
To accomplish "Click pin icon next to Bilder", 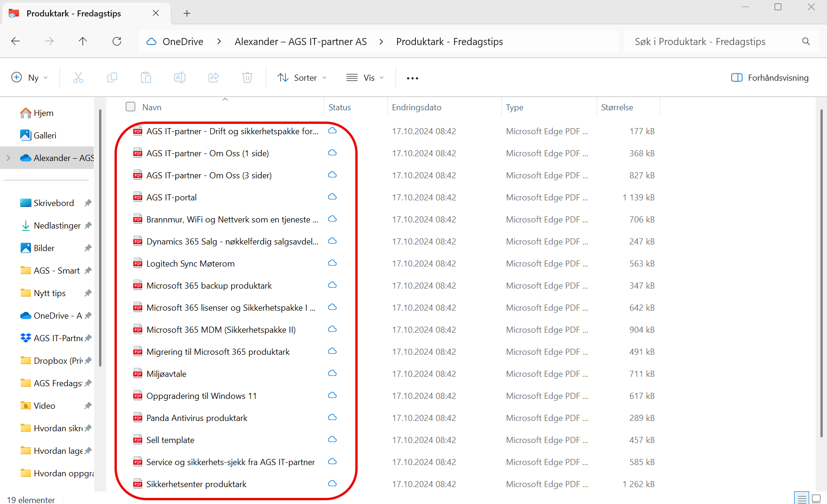I will click(88, 248).
